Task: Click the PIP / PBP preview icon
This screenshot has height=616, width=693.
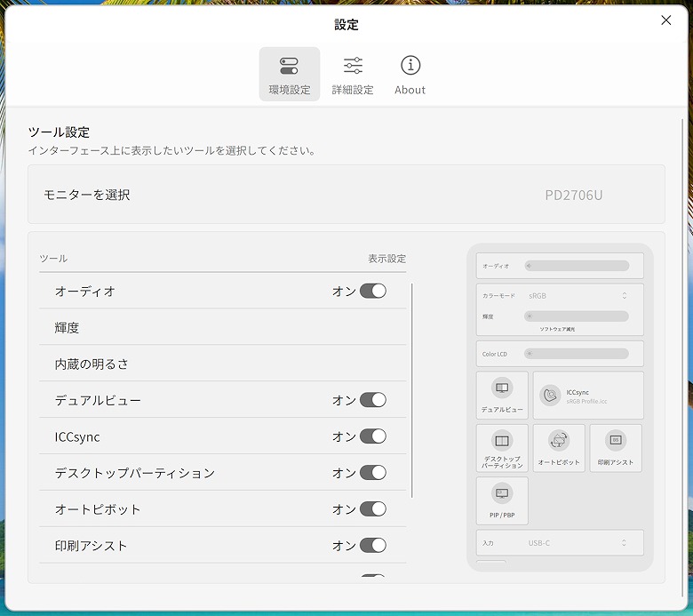Action: pos(502,493)
